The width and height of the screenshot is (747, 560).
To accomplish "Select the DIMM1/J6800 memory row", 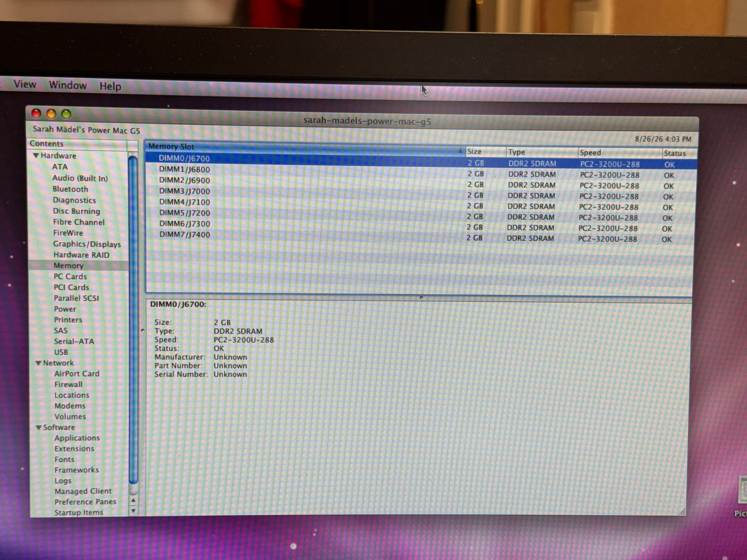I will point(421,172).
